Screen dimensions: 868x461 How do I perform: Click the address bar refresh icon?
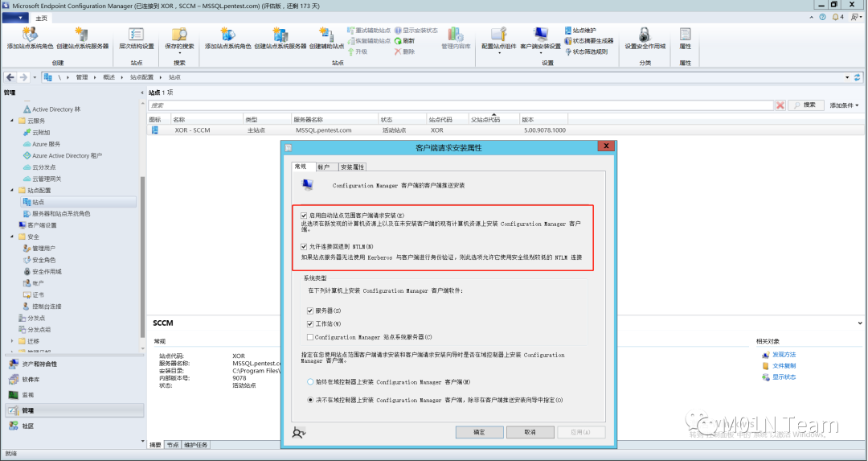[x=858, y=77]
